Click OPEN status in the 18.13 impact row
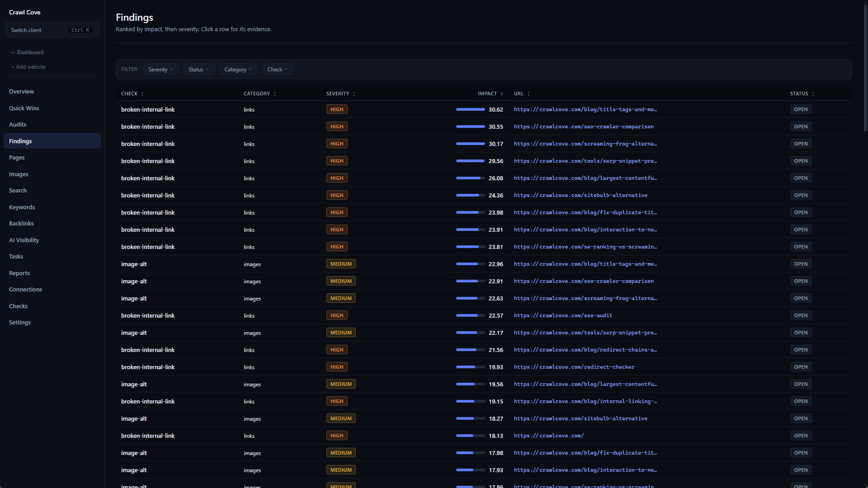Viewport: 868px width, 488px height. (x=801, y=436)
